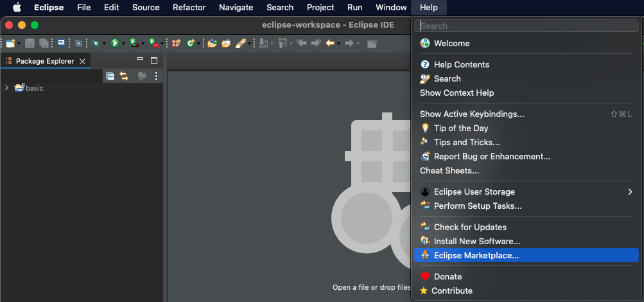Click the Search flashlight toolbar icon
The height and width of the screenshot is (302, 644).
(x=240, y=43)
